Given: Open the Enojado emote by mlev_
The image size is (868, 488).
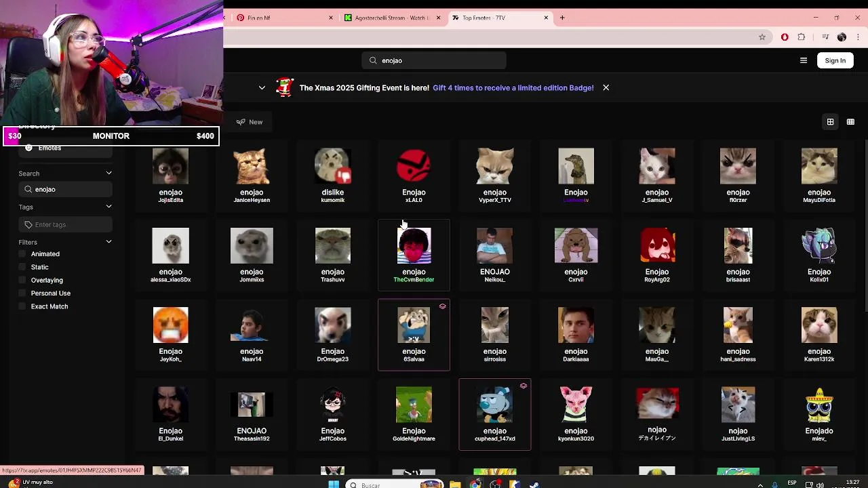Looking at the screenshot, I should (819, 414).
